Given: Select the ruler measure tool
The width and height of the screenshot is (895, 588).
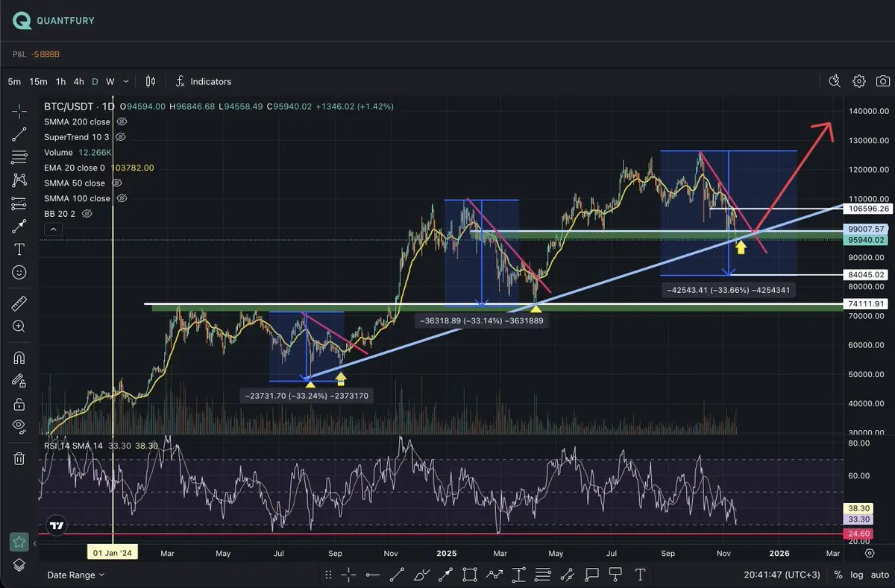Looking at the screenshot, I should (19, 304).
